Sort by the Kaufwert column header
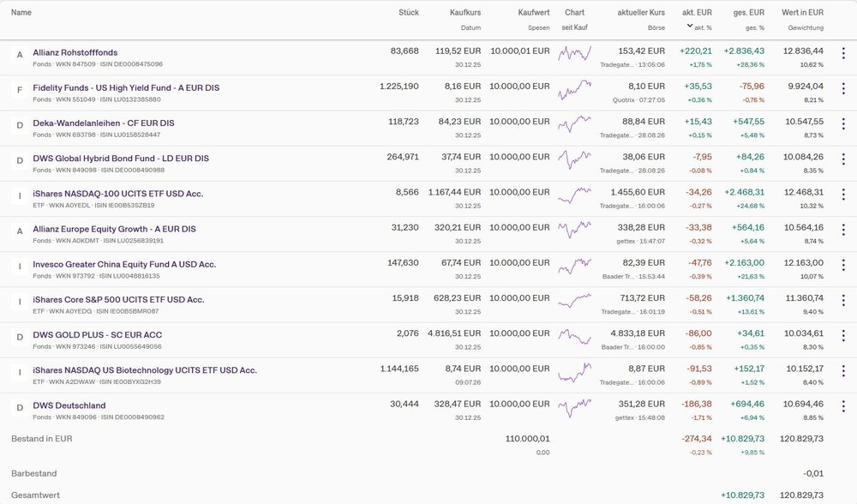The height and width of the screenshot is (504, 857). point(534,13)
